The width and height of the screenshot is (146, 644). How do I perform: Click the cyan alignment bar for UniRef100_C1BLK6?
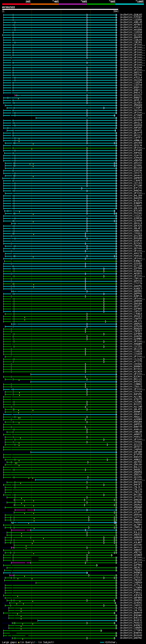pyautogui.click(x=60, y=40)
